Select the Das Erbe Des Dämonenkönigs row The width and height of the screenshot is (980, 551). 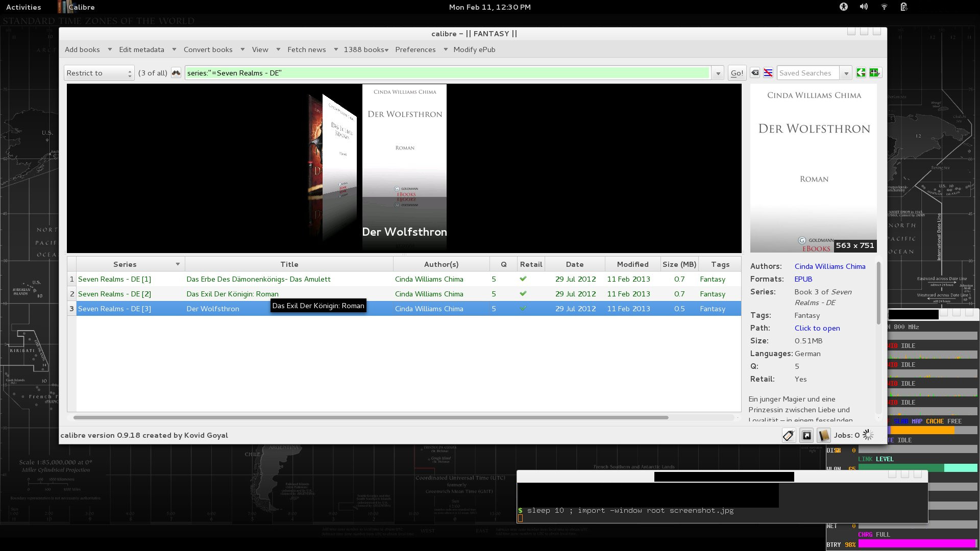click(x=258, y=279)
